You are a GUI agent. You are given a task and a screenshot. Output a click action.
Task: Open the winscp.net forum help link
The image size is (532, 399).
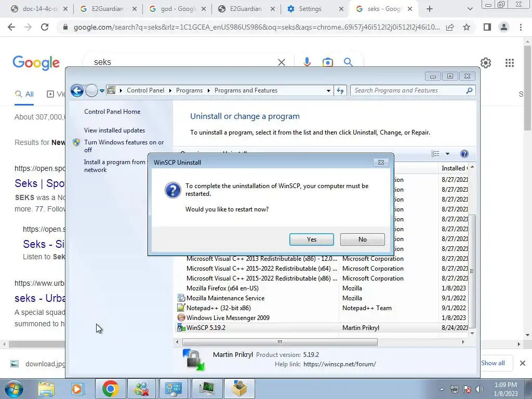[x=340, y=364]
